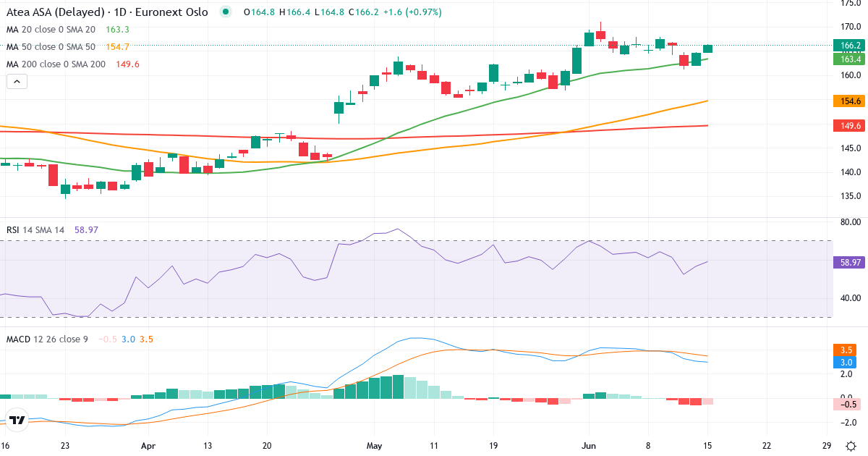Click the Jun date on time axis
Screen dimensions: 868x456
point(588,446)
